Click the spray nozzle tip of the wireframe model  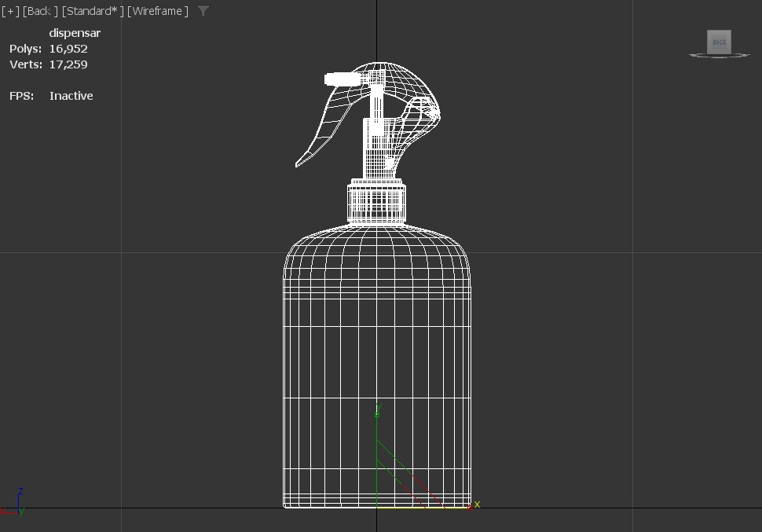pos(341,79)
